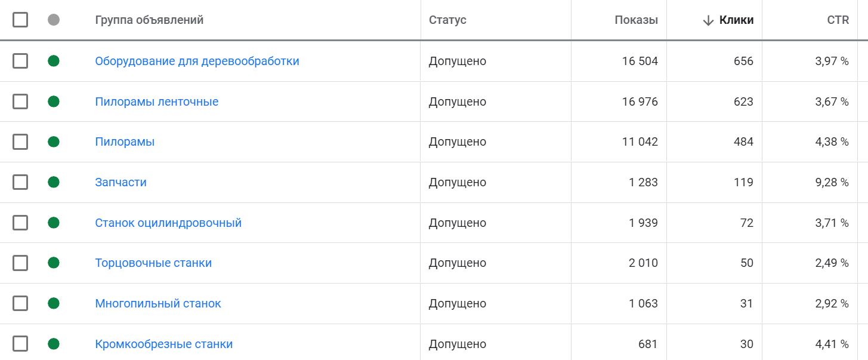
Task: Click status dot for Многопильный станок
Action: coord(54,303)
